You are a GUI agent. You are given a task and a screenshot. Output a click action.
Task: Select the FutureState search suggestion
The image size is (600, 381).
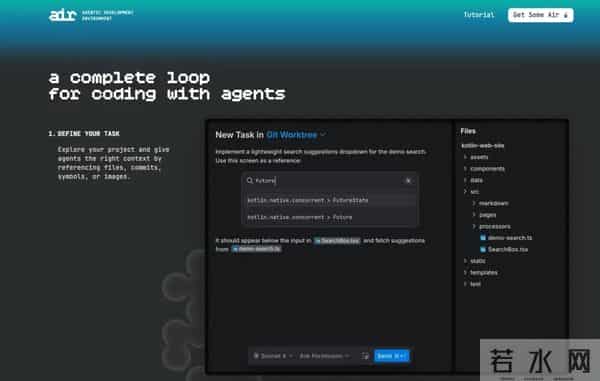[330, 200]
